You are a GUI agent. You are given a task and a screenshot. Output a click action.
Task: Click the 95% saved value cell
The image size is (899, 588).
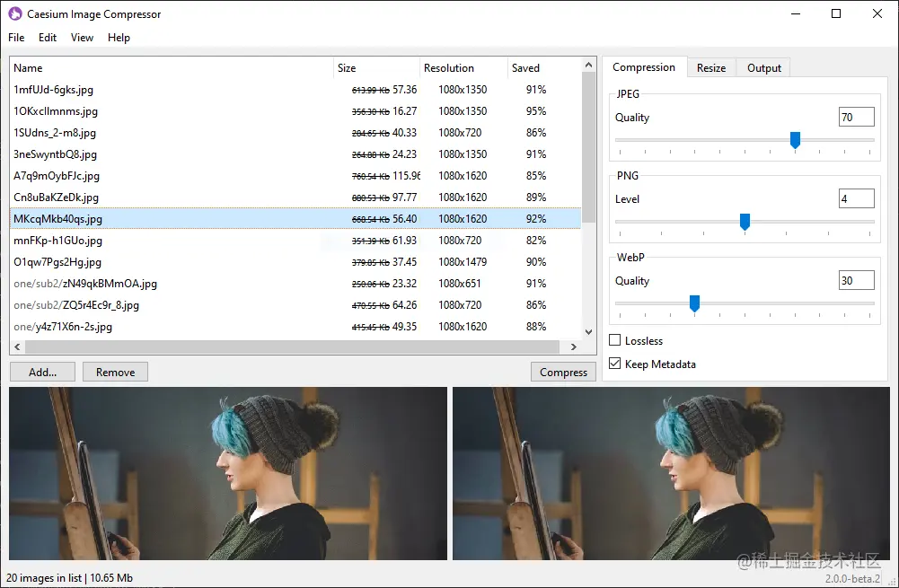536,111
